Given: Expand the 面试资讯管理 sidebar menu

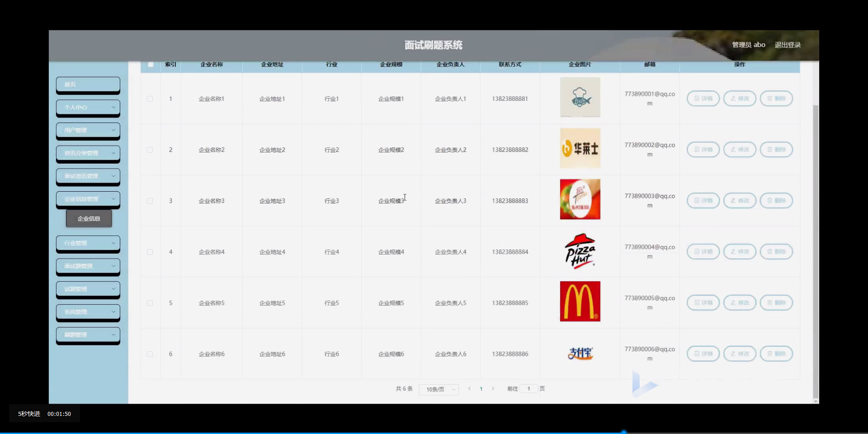Looking at the screenshot, I should click(88, 176).
